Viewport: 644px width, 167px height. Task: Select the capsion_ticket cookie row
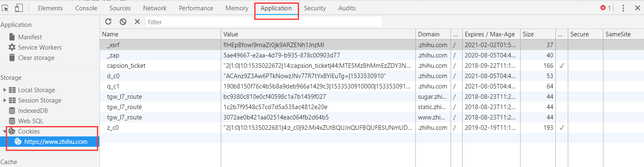coord(372,65)
